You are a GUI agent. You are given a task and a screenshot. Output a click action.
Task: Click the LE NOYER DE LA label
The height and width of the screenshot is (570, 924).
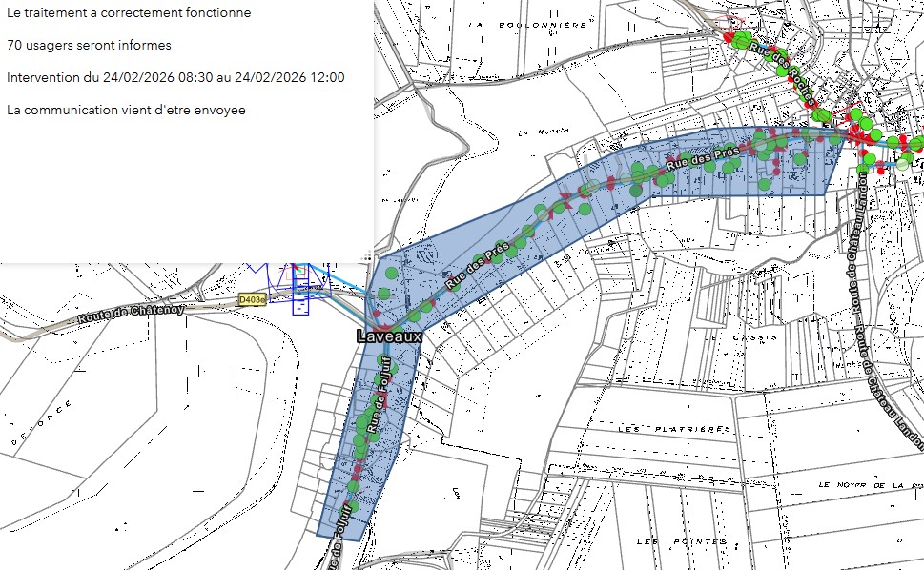[x=863, y=484]
